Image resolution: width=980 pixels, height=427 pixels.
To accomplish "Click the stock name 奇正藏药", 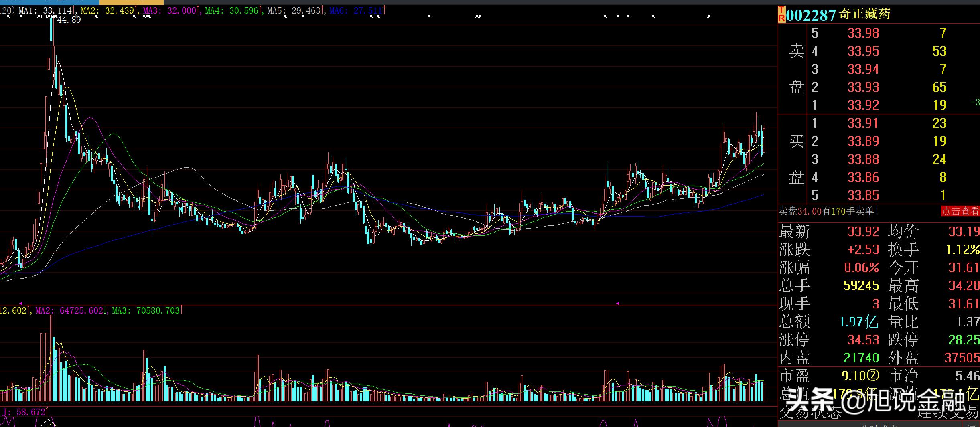I will pos(864,14).
